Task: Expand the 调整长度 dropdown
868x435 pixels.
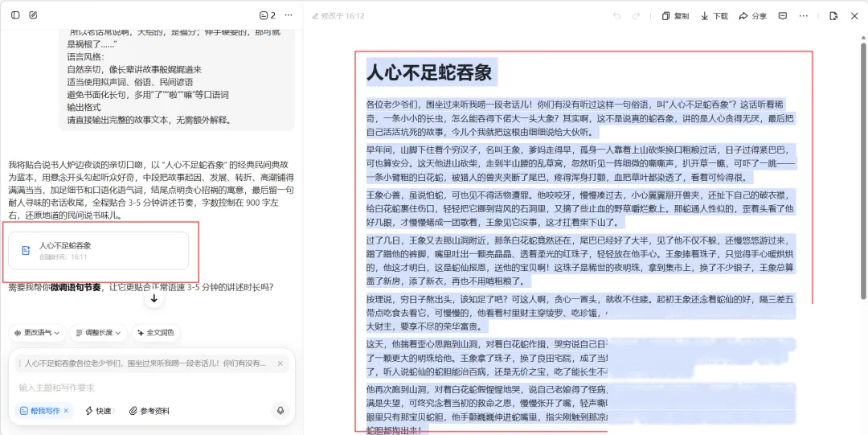Action: click(x=99, y=333)
